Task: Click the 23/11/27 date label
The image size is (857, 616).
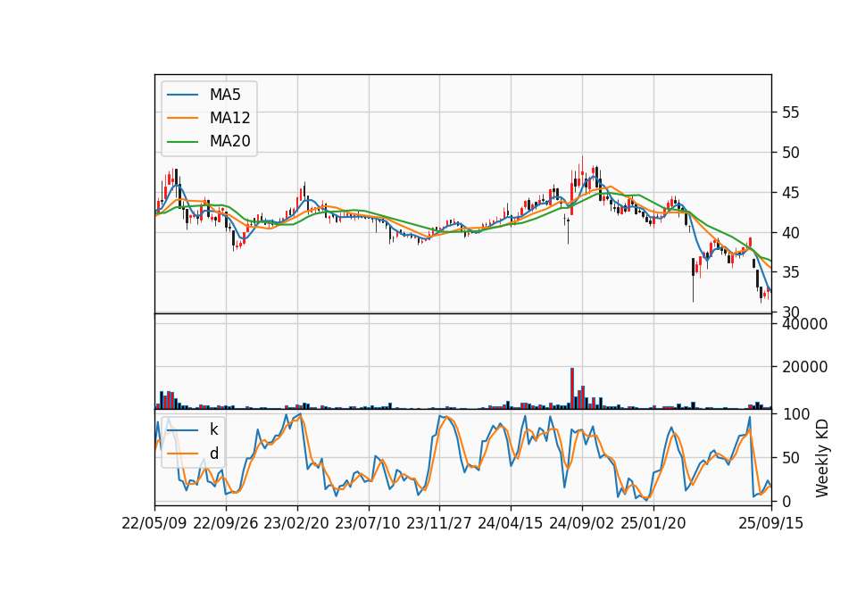Action: (x=439, y=523)
